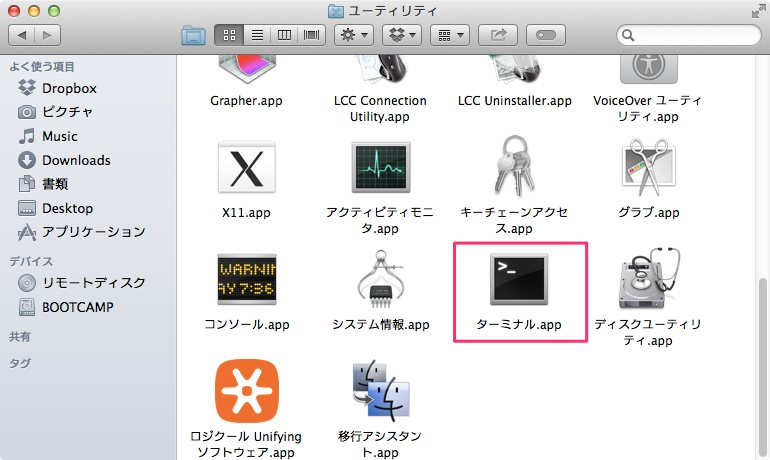Select リモートディスク device in sidebar

click(x=82, y=283)
